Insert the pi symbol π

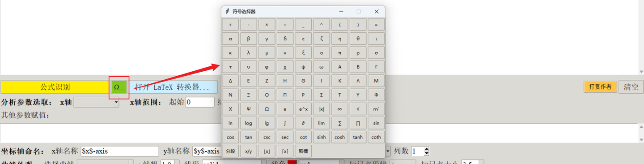coord(340,53)
